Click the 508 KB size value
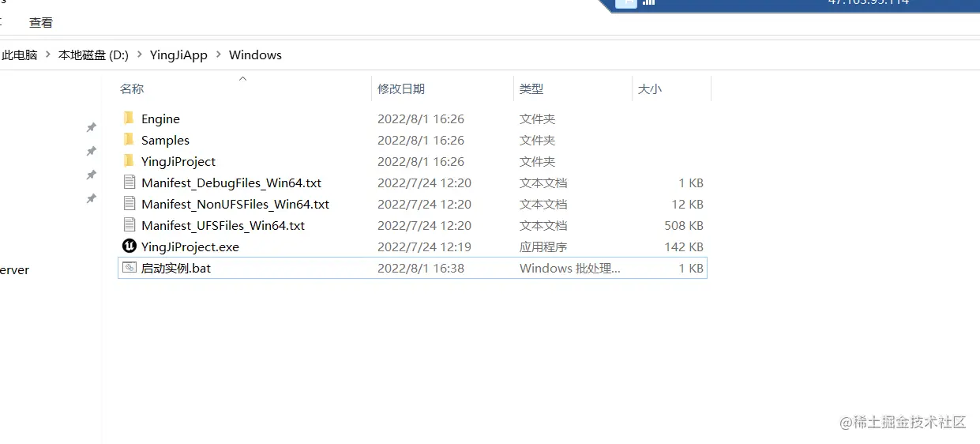980x444 pixels. (684, 225)
